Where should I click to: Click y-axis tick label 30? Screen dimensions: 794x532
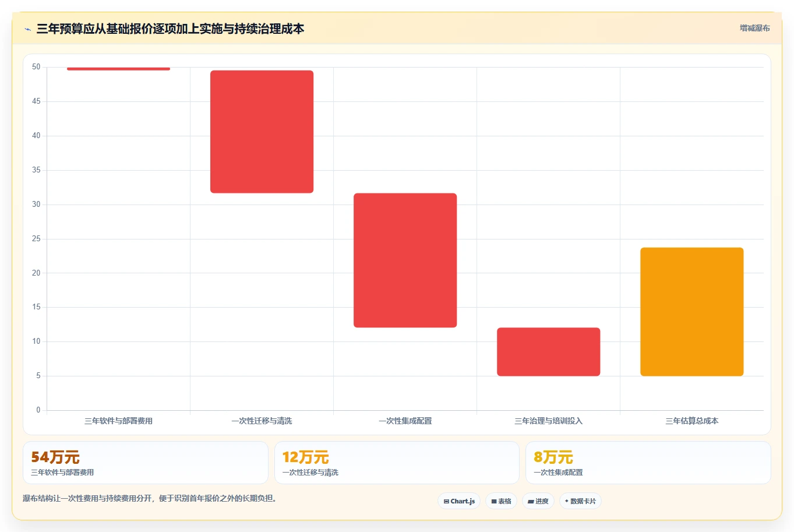(36, 205)
